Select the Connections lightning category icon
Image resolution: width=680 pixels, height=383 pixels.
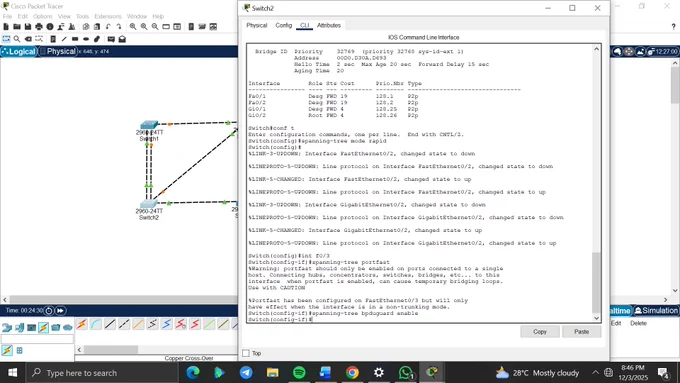43,327
